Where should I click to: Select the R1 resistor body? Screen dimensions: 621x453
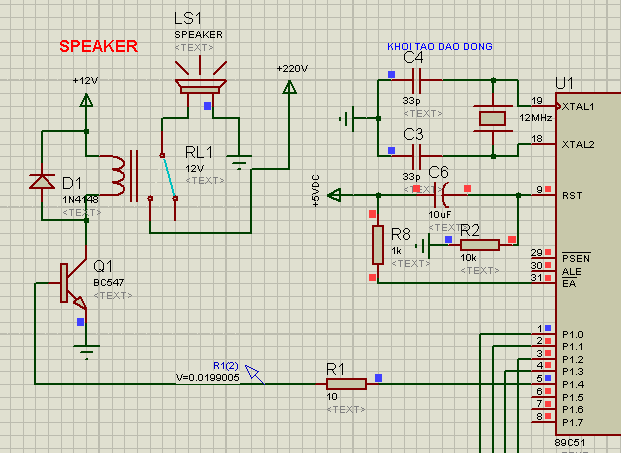tap(346, 384)
